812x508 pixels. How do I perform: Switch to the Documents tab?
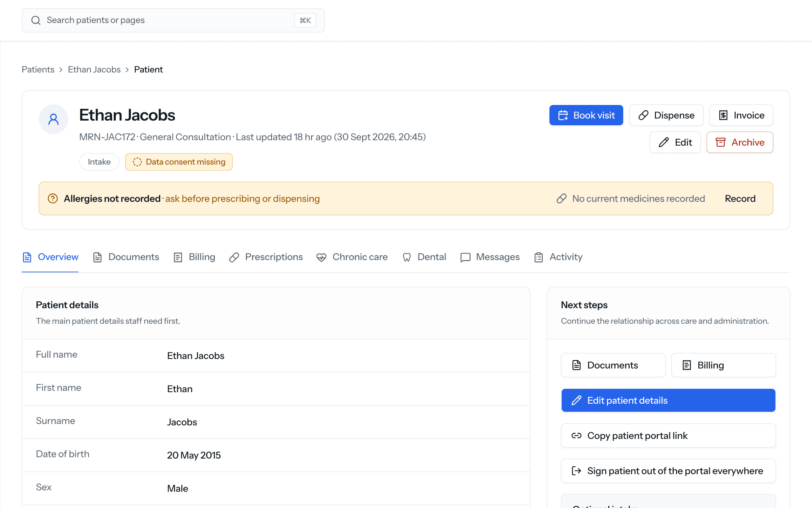[x=126, y=257]
